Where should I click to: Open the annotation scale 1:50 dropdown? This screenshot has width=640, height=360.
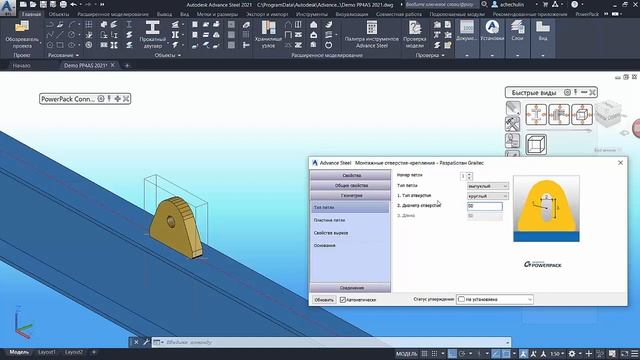(x=557, y=353)
